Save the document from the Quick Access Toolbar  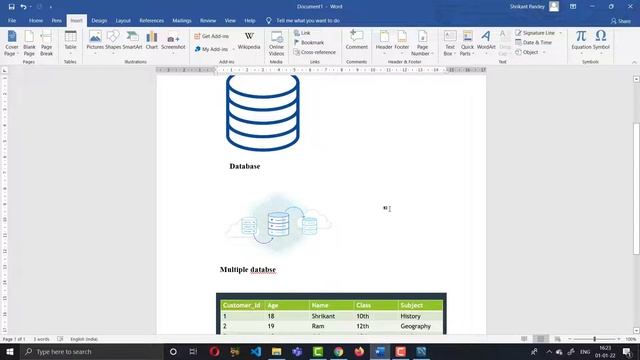[x=11, y=7]
